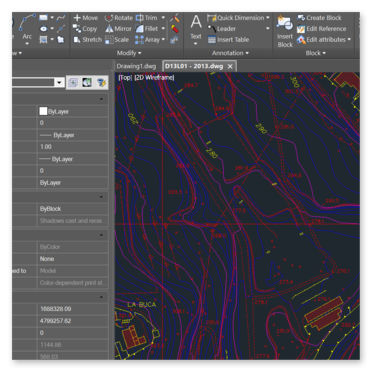Start the Rotate command

tap(118, 18)
